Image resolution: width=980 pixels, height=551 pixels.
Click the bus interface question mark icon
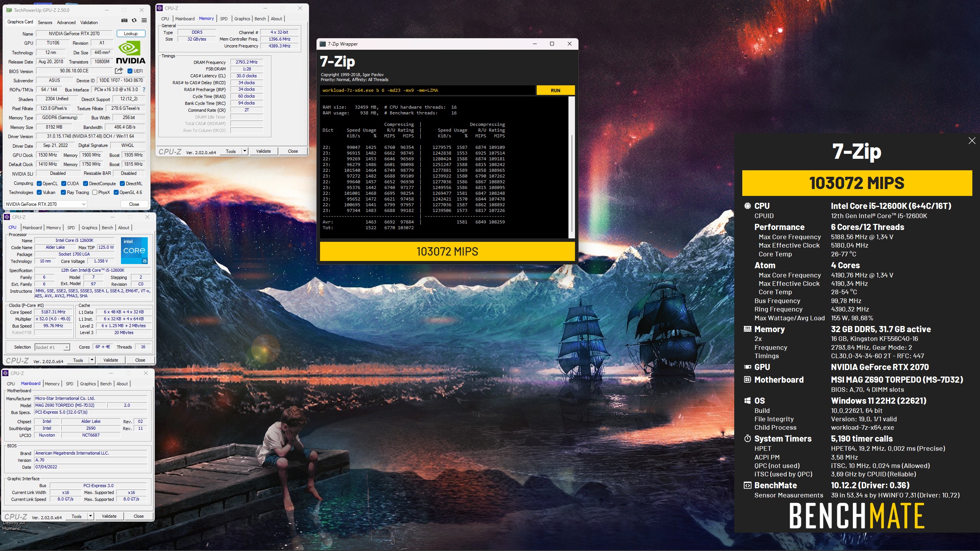(144, 90)
